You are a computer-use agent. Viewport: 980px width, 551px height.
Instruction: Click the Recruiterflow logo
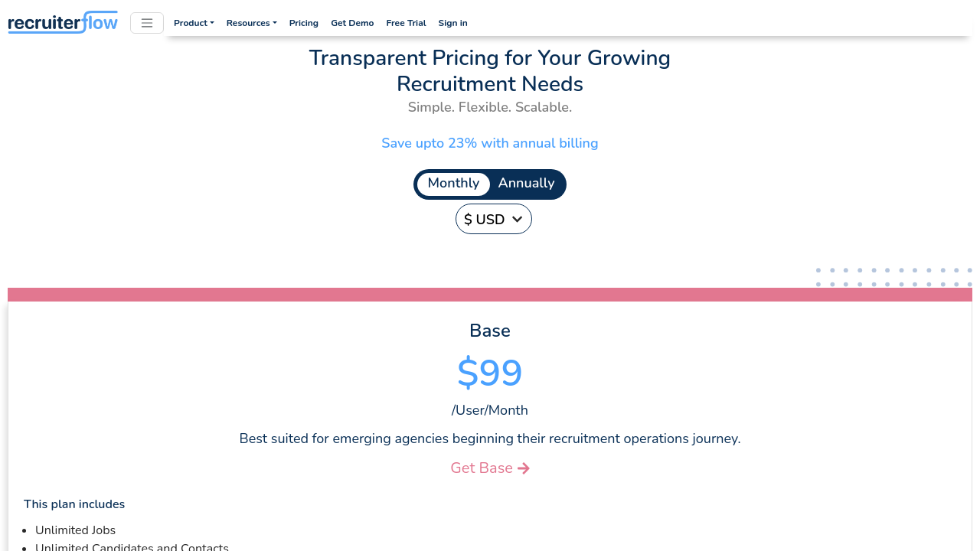coord(63,22)
